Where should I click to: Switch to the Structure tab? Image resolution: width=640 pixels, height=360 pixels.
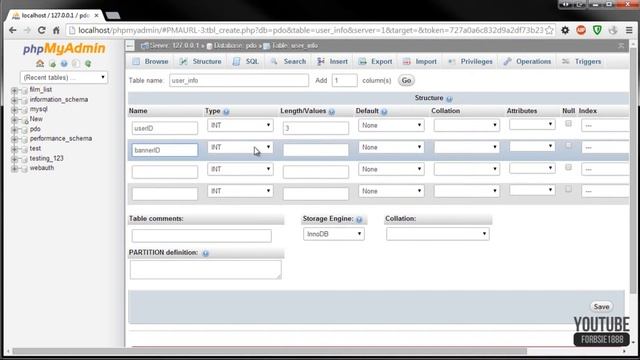[201, 62]
